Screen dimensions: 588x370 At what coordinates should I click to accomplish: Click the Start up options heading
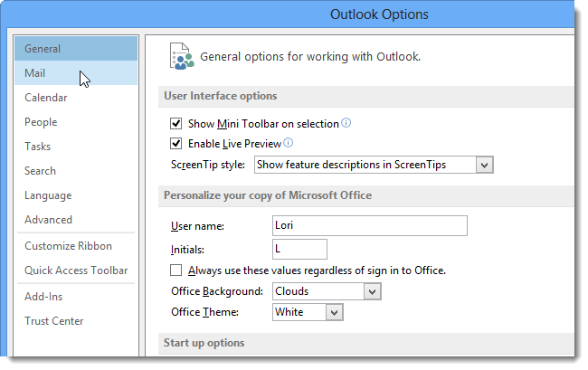click(204, 343)
